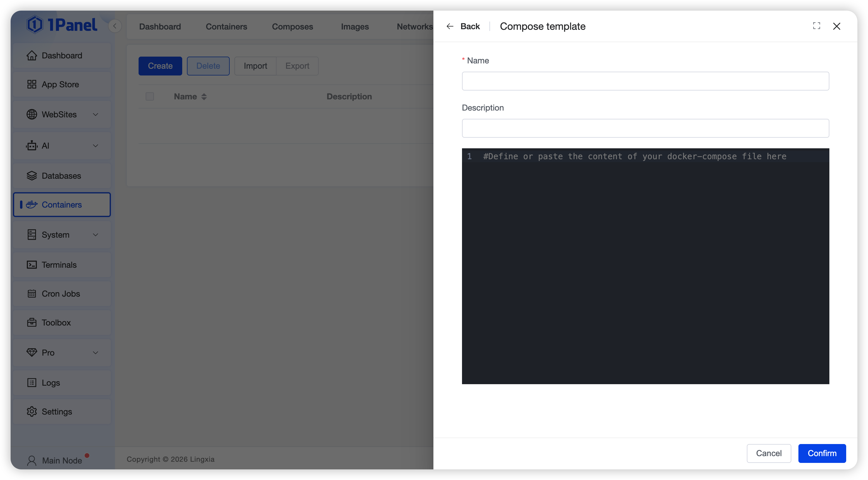
Task: Expand the Pro submenu chevron
Action: click(x=95, y=353)
